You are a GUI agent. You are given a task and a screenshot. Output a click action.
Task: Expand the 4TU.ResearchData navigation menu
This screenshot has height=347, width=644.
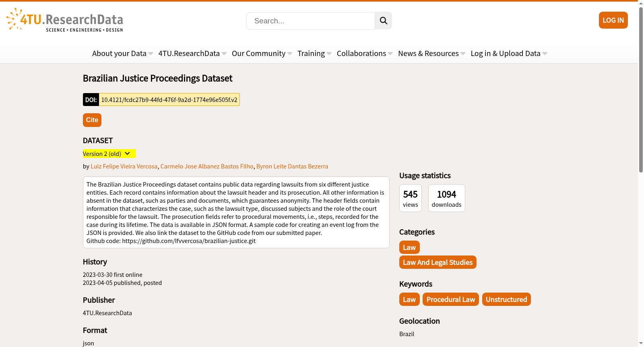pyautogui.click(x=192, y=54)
